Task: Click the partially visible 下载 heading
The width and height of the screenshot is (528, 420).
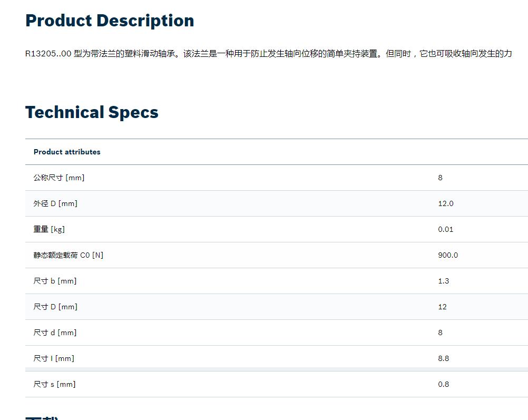Action: coord(42,418)
